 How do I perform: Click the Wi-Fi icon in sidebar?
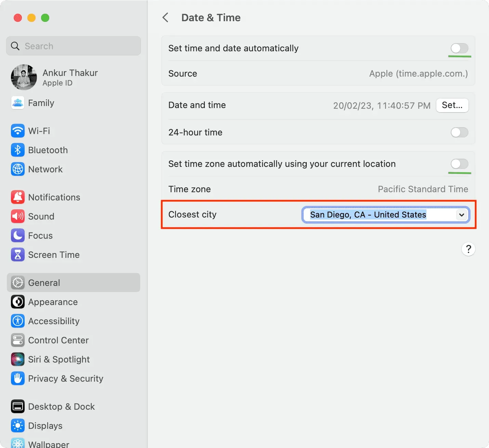(x=17, y=131)
